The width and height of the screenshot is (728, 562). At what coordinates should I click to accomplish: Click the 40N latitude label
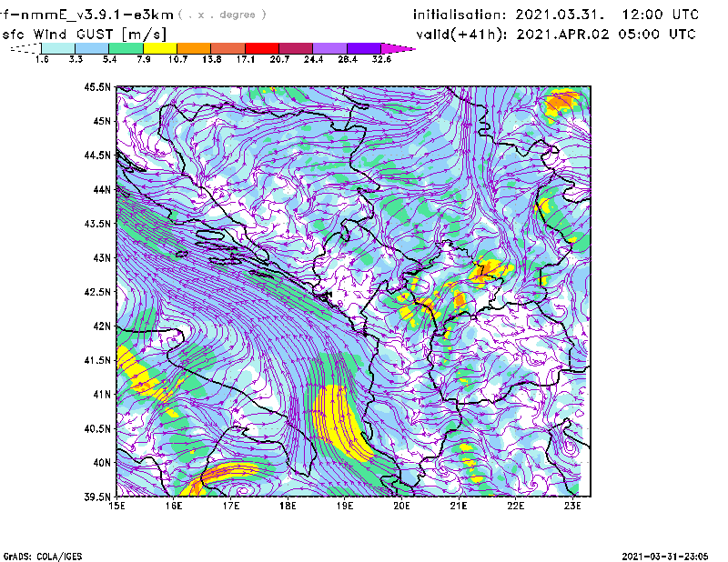tap(102, 463)
